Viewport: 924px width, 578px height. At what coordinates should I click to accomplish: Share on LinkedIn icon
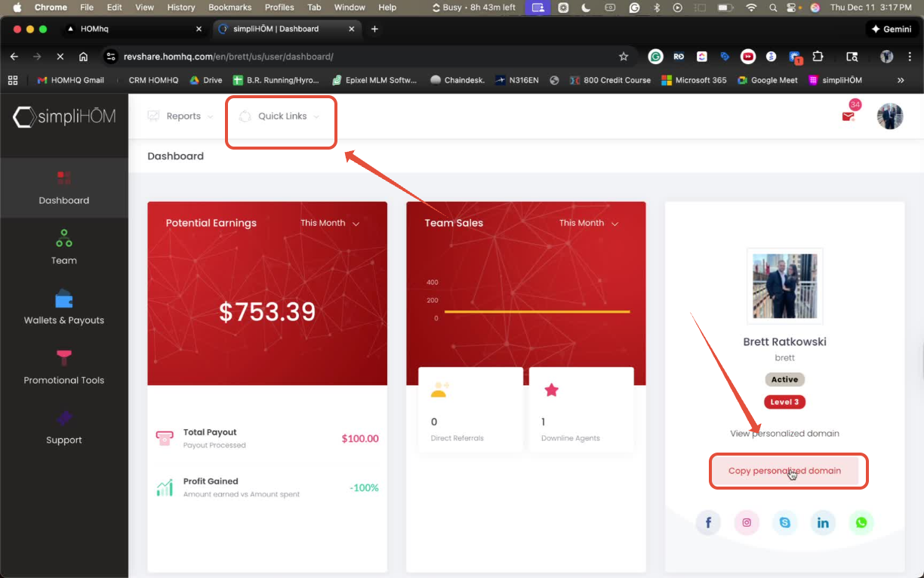[823, 523]
